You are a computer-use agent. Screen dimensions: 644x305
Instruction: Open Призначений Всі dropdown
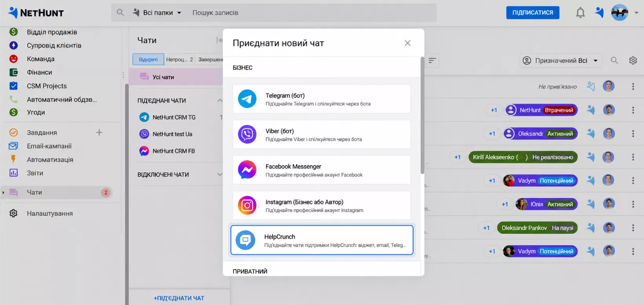click(561, 61)
